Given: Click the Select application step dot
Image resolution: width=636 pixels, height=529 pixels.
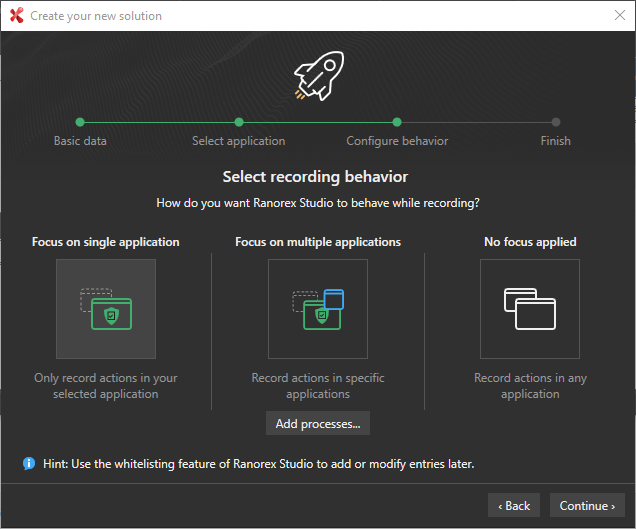Looking at the screenshot, I should (x=239, y=122).
